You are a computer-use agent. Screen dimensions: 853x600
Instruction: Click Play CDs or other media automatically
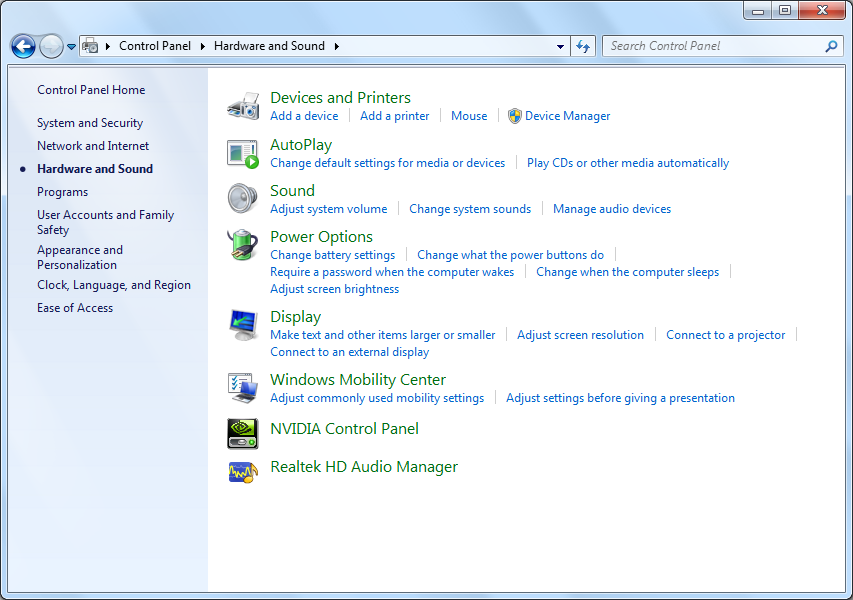(x=628, y=163)
